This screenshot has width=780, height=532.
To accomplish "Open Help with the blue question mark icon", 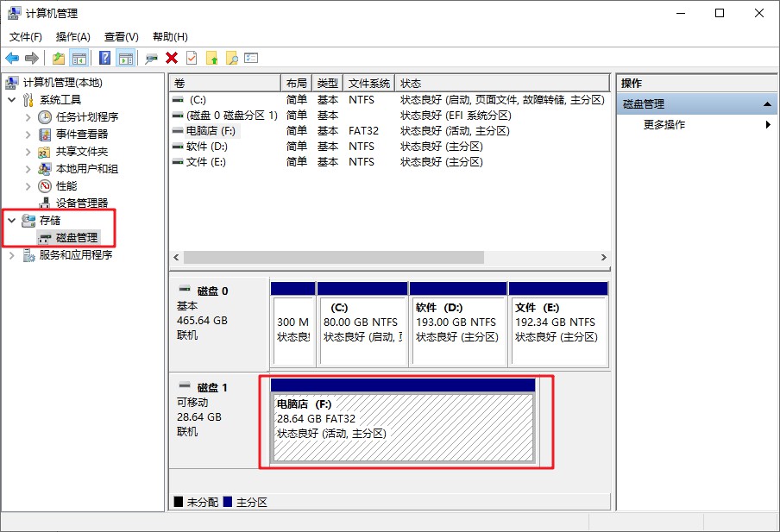I will click(104, 58).
